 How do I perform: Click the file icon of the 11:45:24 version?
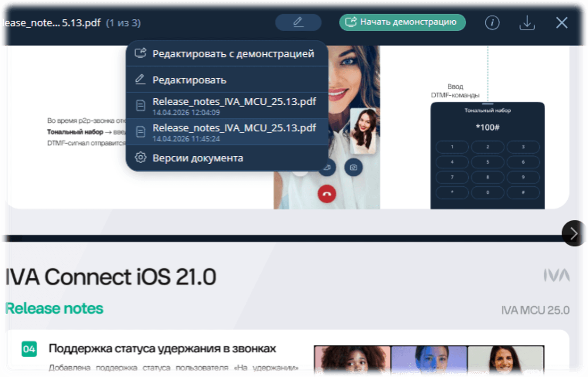pyautogui.click(x=140, y=132)
